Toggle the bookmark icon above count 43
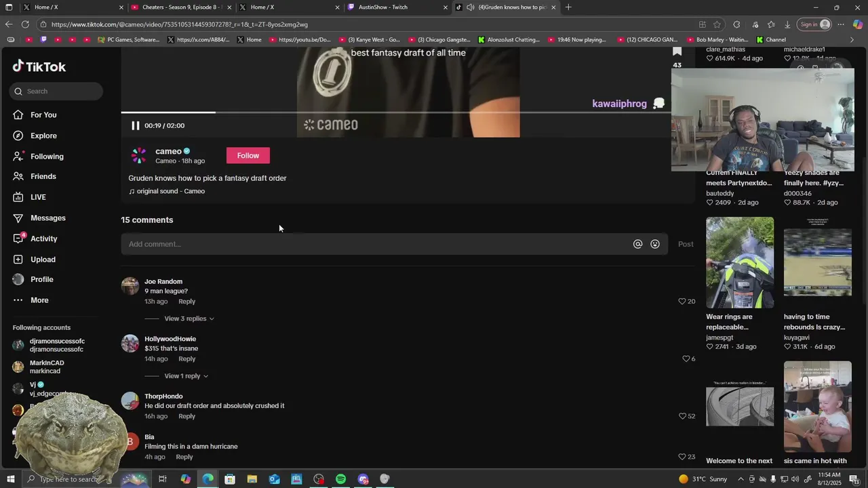This screenshot has width=868, height=488. coord(677,51)
